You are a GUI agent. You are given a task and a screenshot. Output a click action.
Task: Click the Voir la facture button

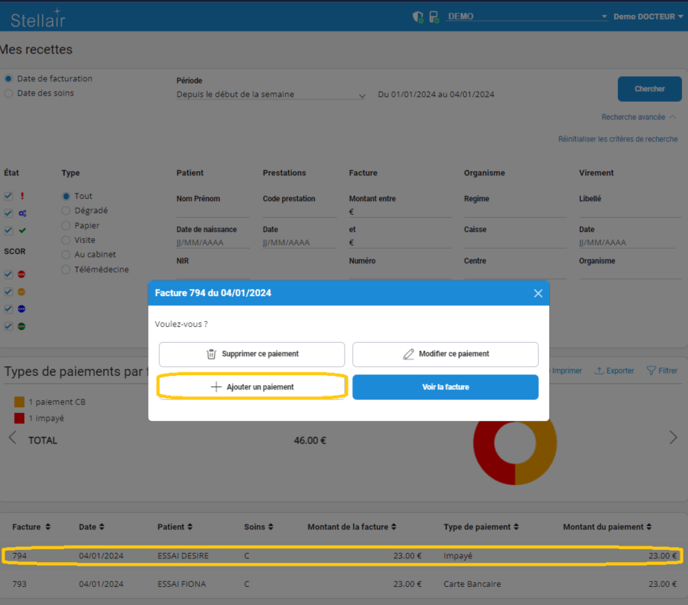[445, 387]
